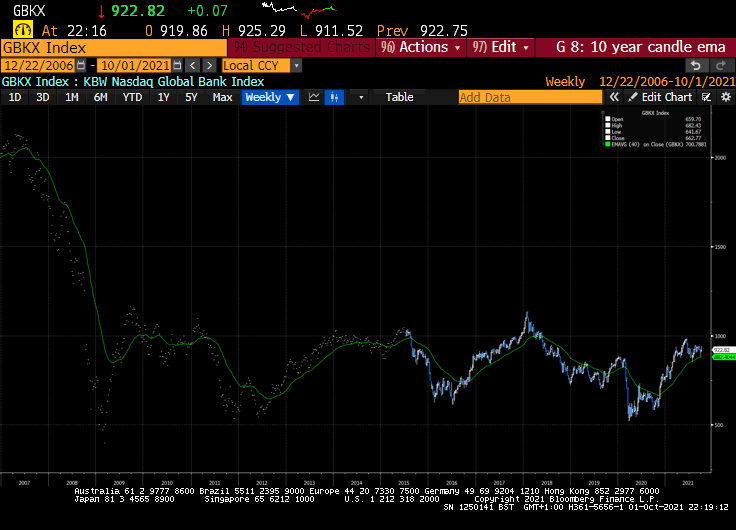
Task: Select the YTD range tab
Action: (132, 97)
